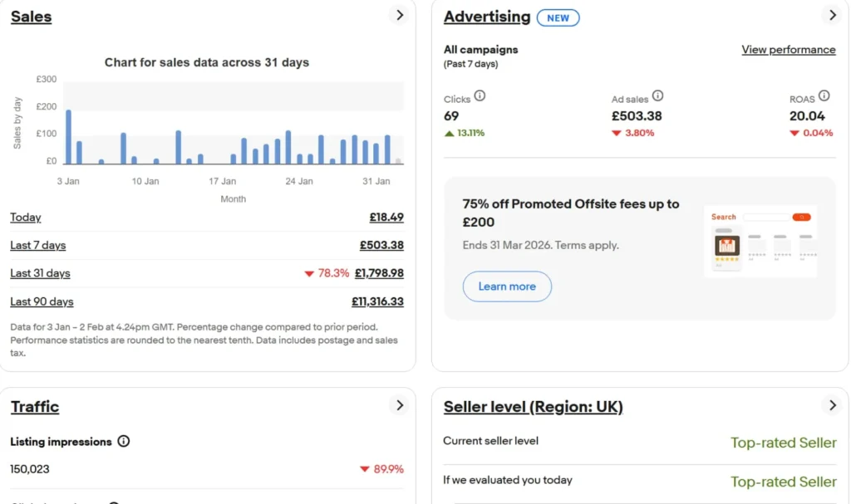The height and width of the screenshot is (504, 851).
Task: Click the Promoted Offsite search thumbnail
Action: tap(760, 241)
